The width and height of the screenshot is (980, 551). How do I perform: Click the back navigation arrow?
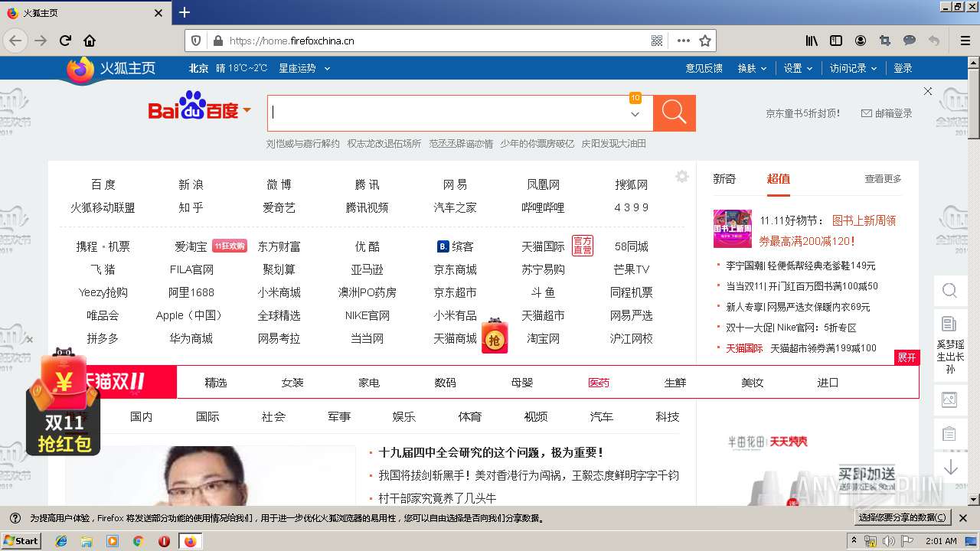[15, 41]
